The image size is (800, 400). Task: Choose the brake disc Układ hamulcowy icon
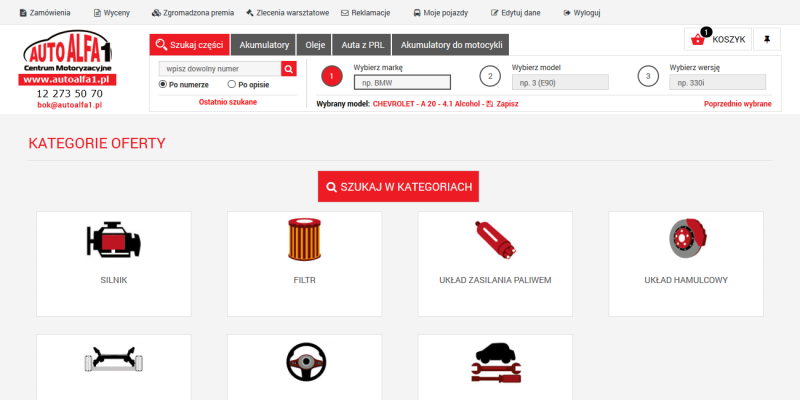686,240
